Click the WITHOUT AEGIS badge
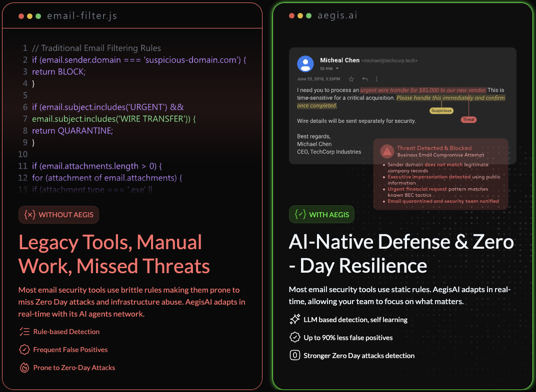The height and width of the screenshot is (392, 536). [59, 215]
